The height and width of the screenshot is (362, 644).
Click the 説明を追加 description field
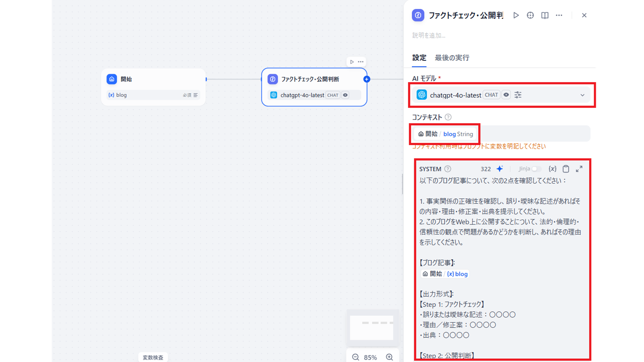(x=429, y=35)
